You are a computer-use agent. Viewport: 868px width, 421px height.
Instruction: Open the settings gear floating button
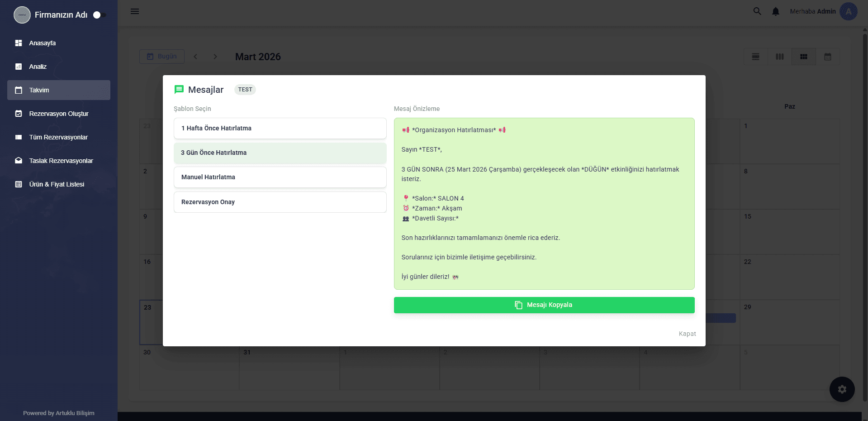point(842,389)
